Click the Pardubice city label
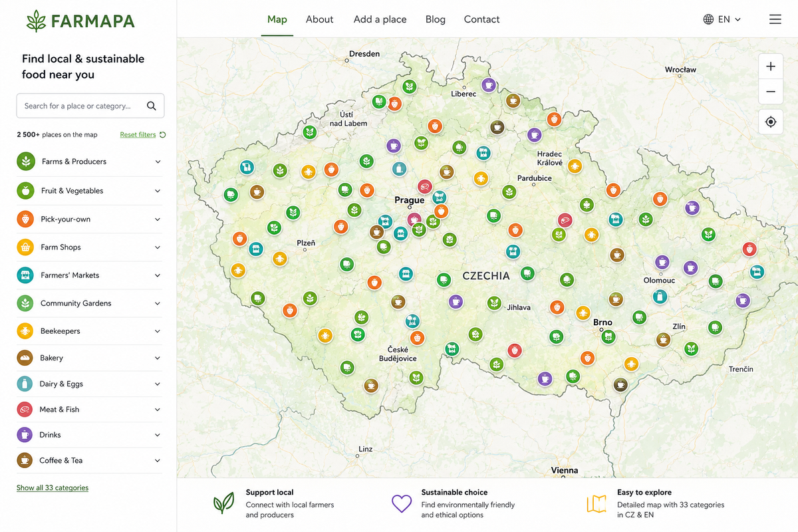 (x=535, y=178)
